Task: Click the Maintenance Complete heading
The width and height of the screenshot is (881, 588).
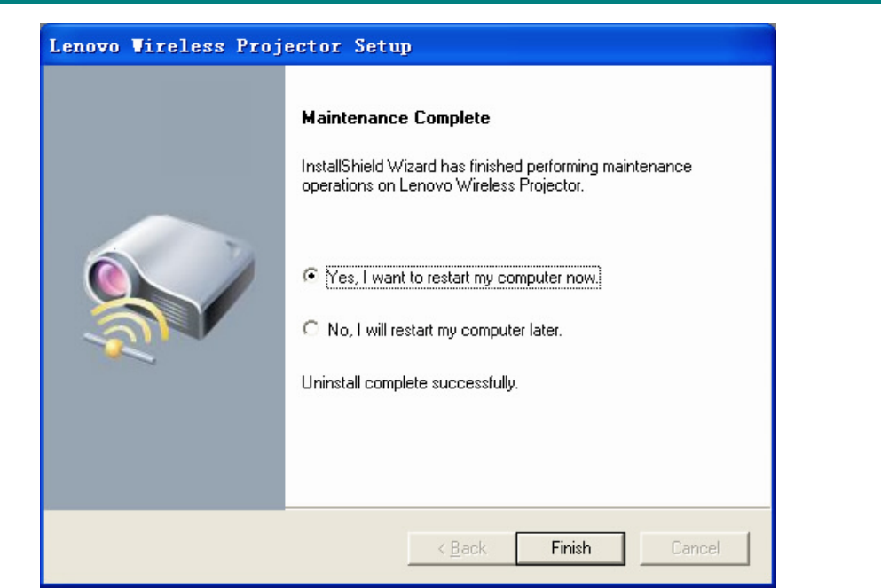Action: click(396, 118)
